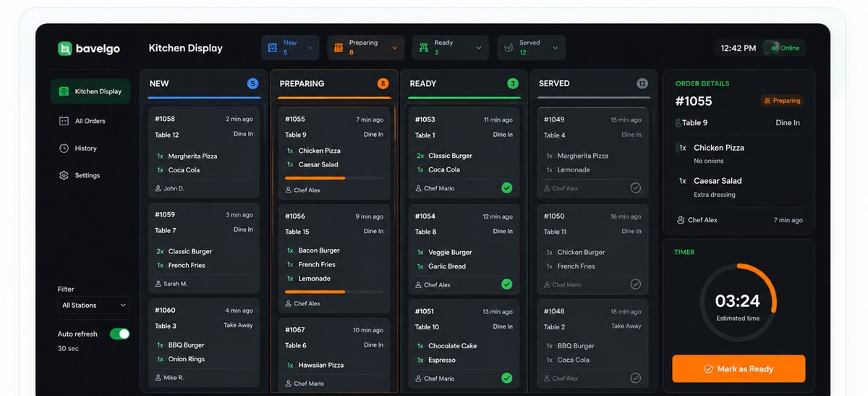Open the All Stations filter dropdown
Viewport: 868px width, 396px height.
tap(94, 306)
